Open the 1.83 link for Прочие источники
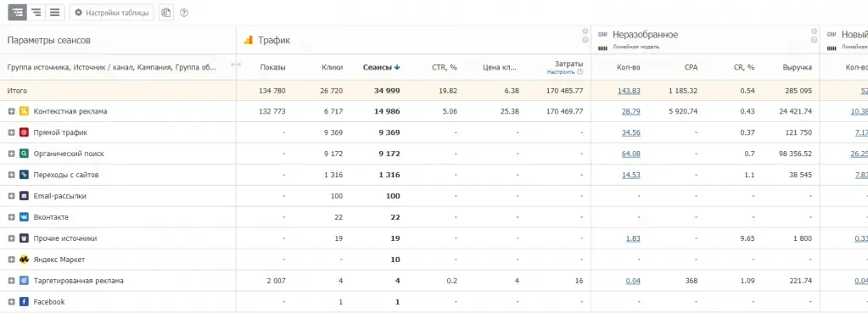The image size is (868, 313). 633,238
